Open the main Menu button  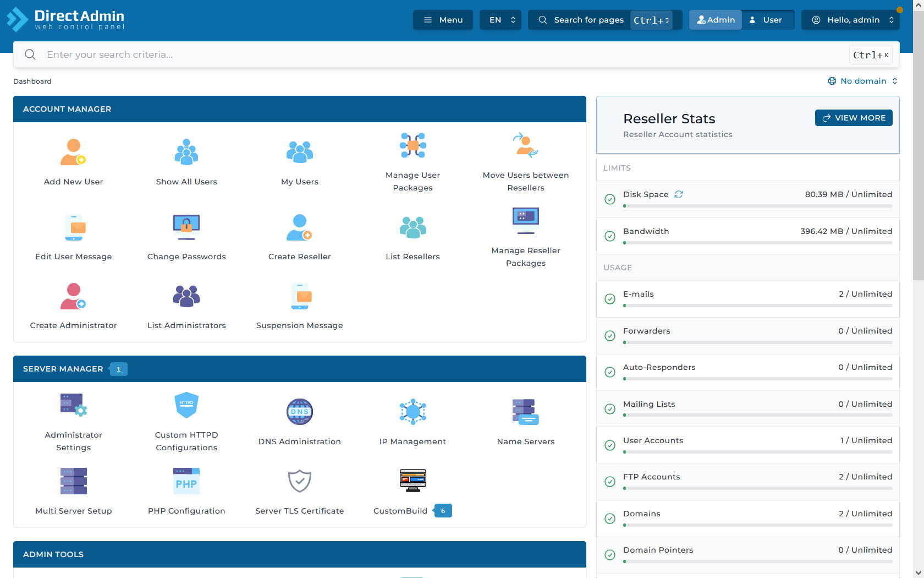(443, 20)
